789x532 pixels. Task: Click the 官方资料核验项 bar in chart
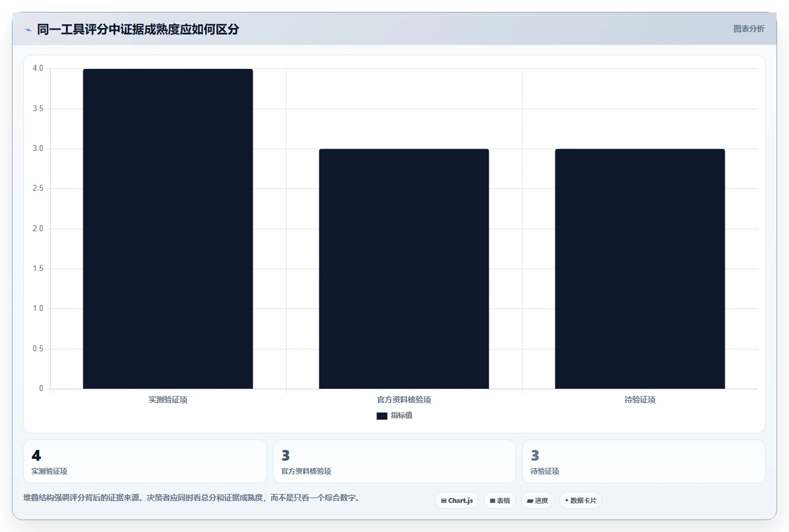coord(404,269)
